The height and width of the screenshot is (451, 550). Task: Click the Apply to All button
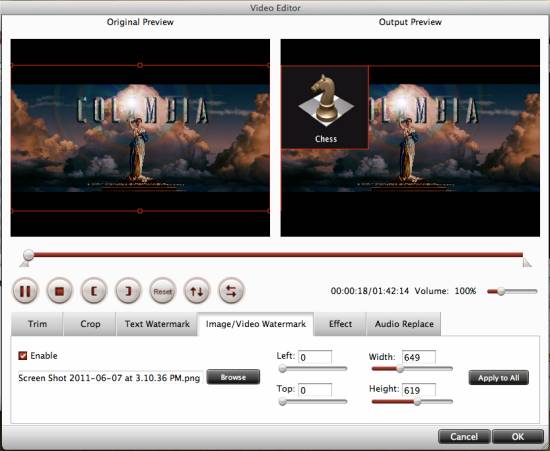[x=498, y=378]
